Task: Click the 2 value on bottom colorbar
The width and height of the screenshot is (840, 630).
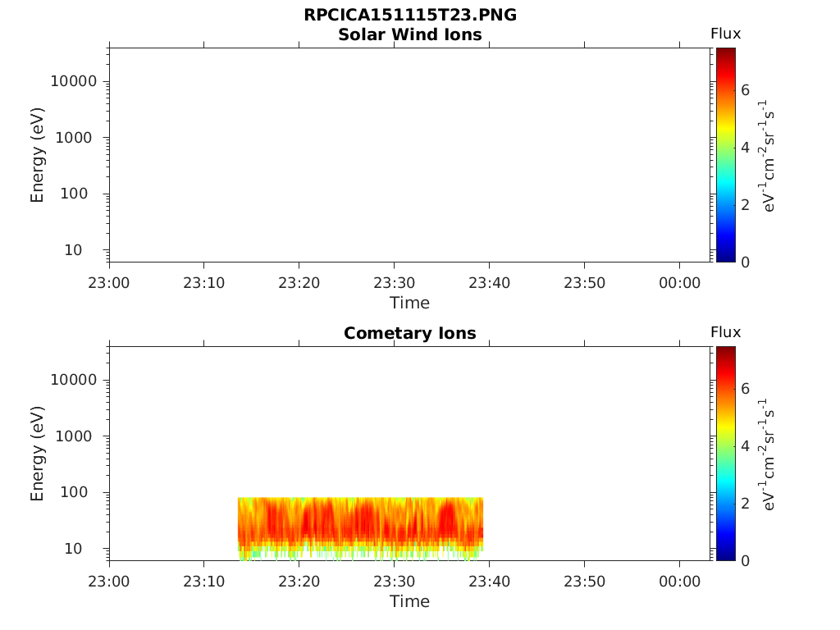Action: coord(745,503)
